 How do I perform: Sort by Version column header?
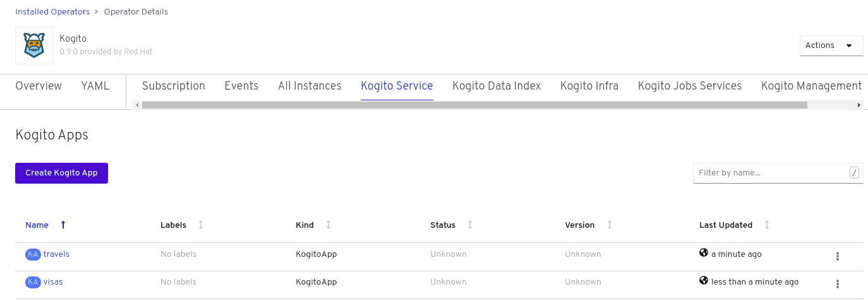pyautogui.click(x=580, y=225)
